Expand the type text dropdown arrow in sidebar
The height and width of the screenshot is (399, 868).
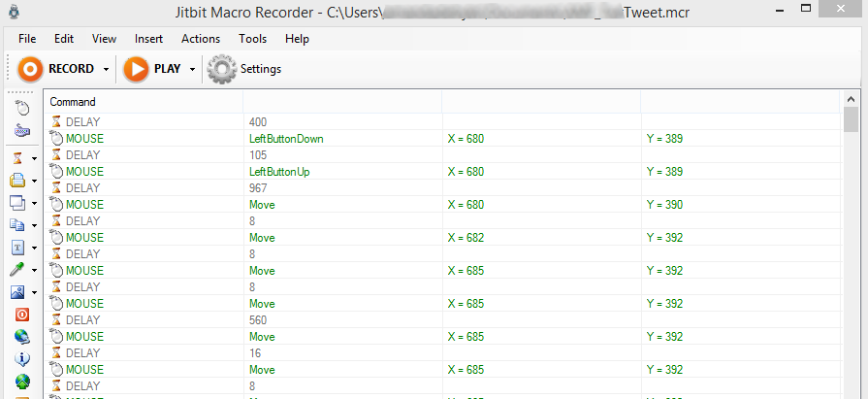pos(34,248)
